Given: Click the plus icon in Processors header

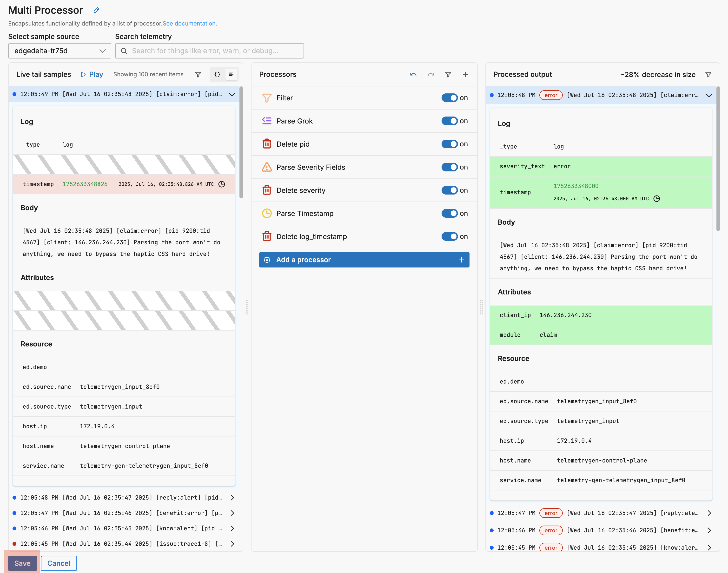Looking at the screenshot, I should [x=465, y=74].
